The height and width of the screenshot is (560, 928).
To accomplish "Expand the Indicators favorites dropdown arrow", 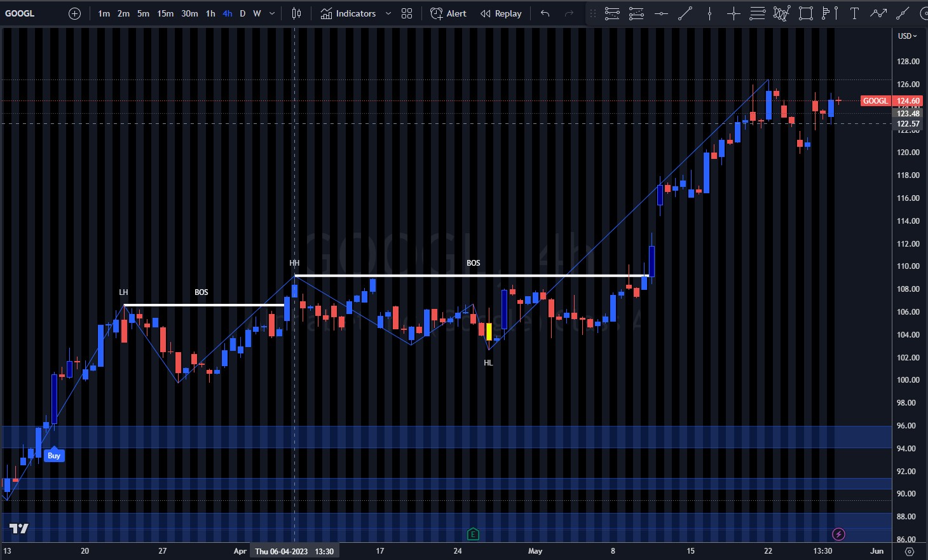I will click(388, 13).
